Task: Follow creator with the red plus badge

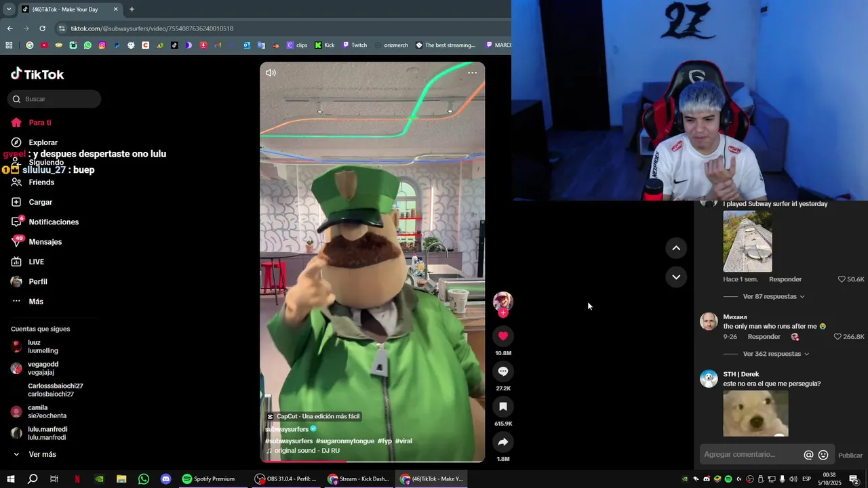Action: point(503,312)
